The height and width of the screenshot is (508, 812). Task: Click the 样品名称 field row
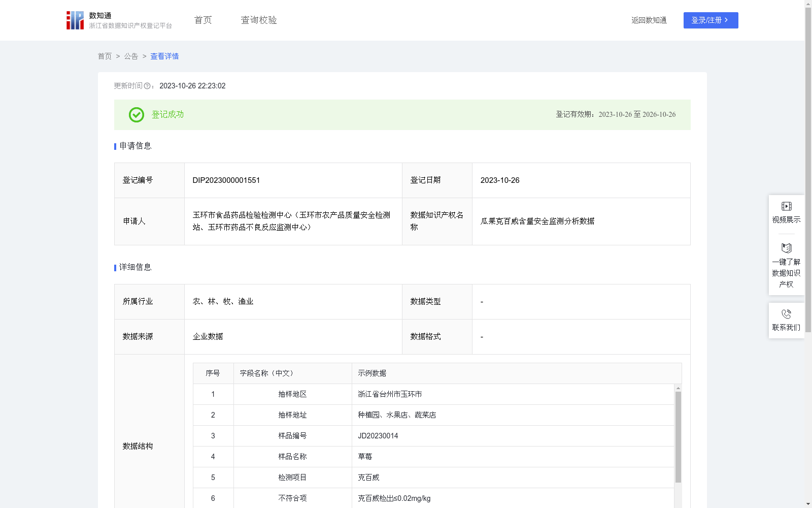click(x=433, y=457)
